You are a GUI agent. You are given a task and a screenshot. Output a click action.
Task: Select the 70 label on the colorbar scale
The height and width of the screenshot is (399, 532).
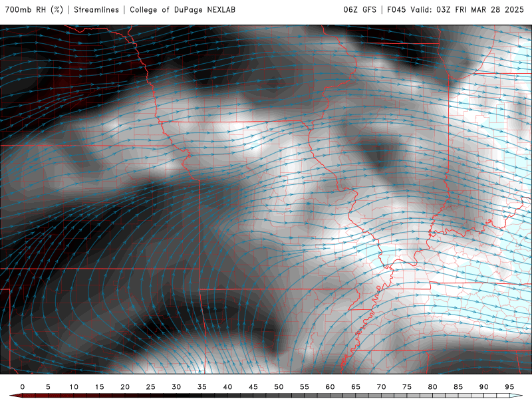click(x=381, y=387)
